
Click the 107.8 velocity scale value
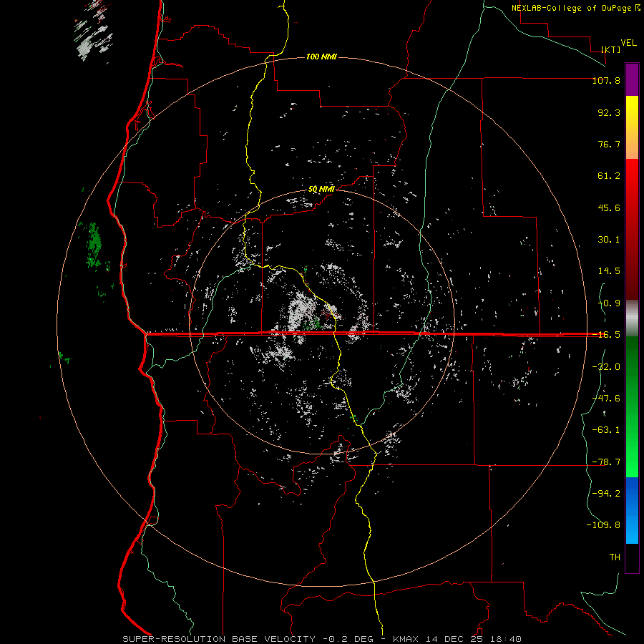pyautogui.click(x=606, y=80)
